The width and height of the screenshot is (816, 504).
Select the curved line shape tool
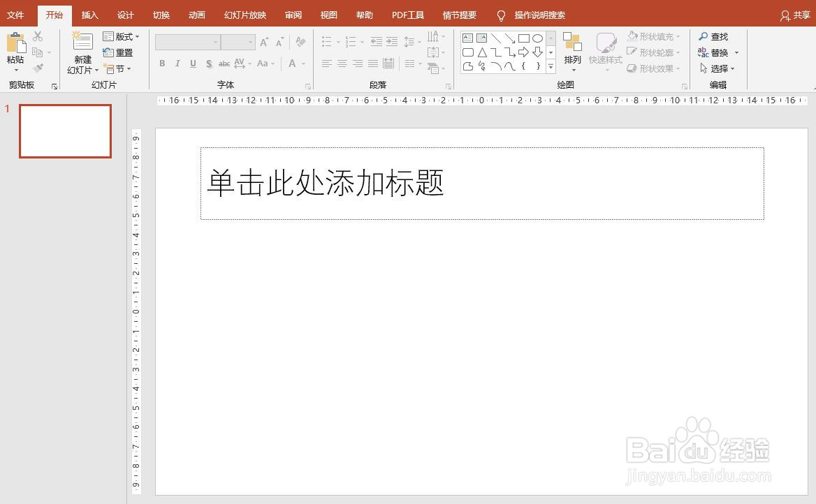pos(509,67)
